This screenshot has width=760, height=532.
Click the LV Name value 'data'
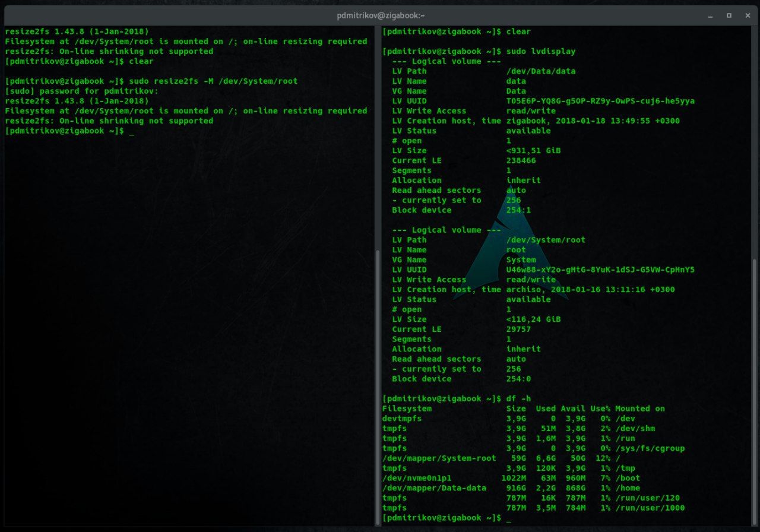tap(516, 81)
